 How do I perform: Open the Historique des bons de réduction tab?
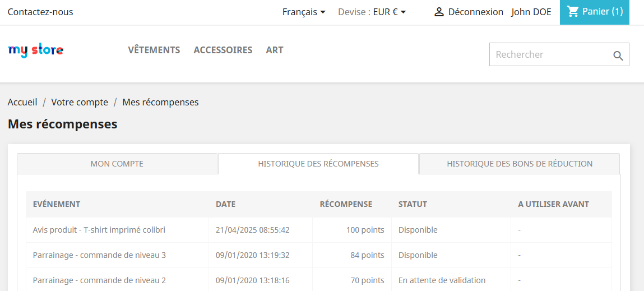[x=520, y=164]
